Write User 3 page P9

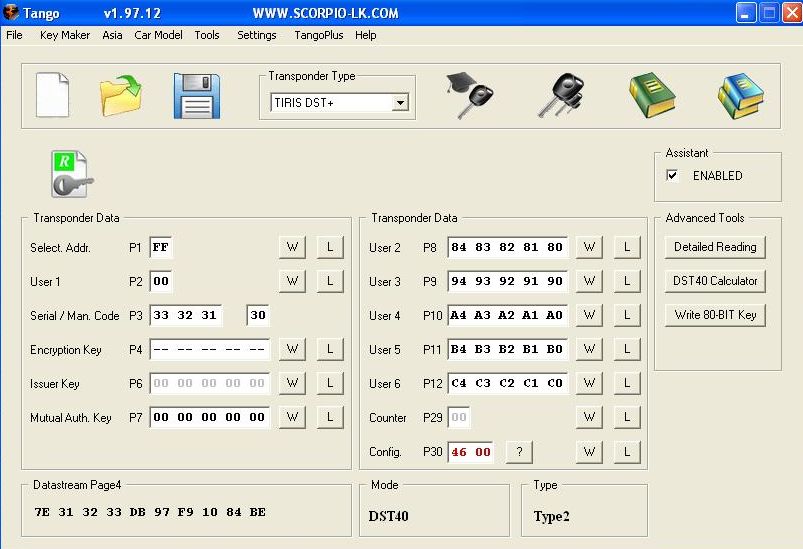[x=589, y=281]
